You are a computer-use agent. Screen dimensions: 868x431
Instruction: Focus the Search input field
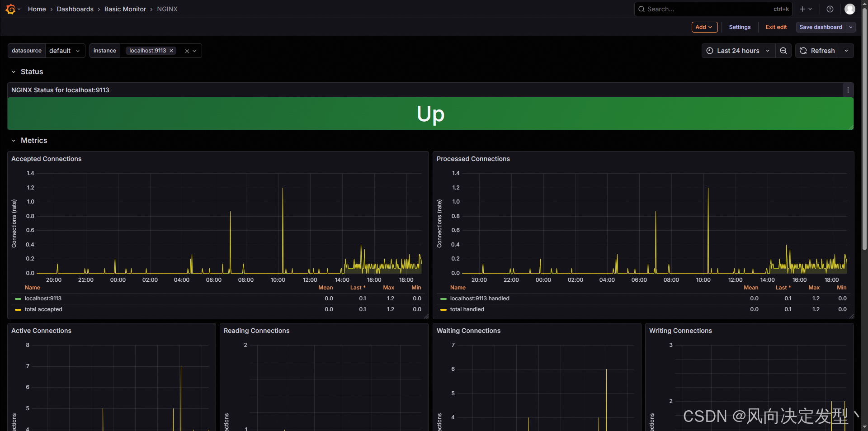pyautogui.click(x=713, y=9)
